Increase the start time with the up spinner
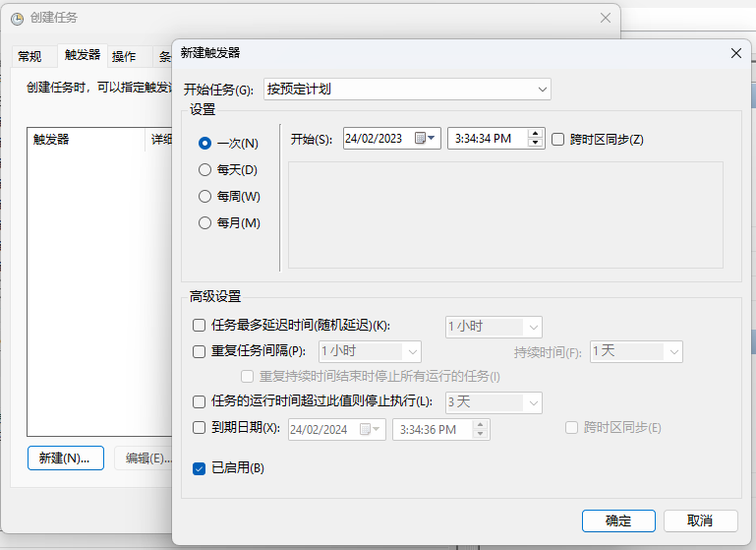The image size is (756, 550). click(x=535, y=134)
